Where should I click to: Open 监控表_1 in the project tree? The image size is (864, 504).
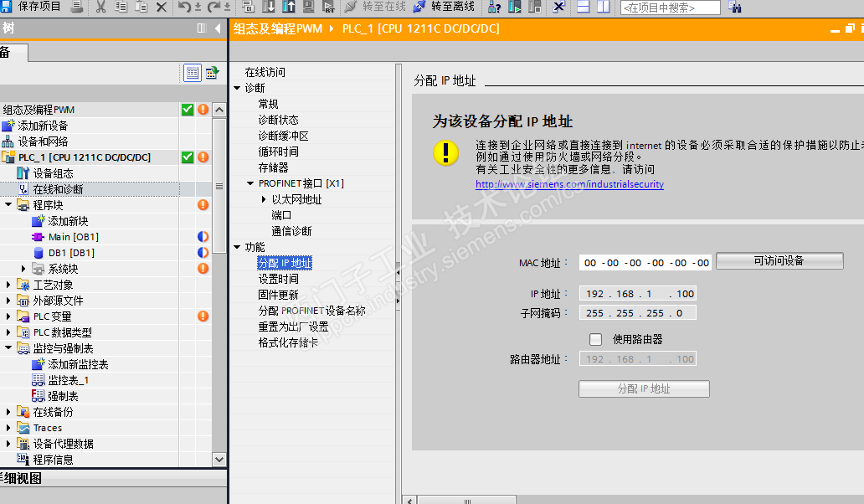[x=69, y=380]
